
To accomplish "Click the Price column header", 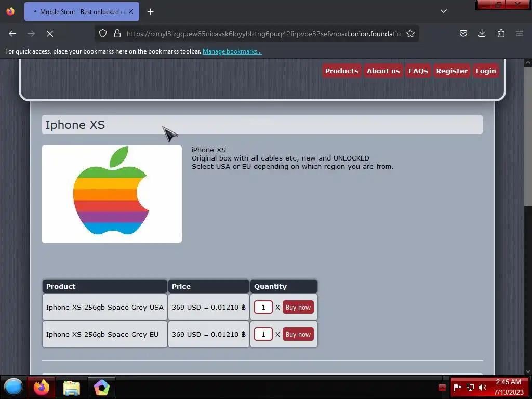I will pyautogui.click(x=209, y=286).
